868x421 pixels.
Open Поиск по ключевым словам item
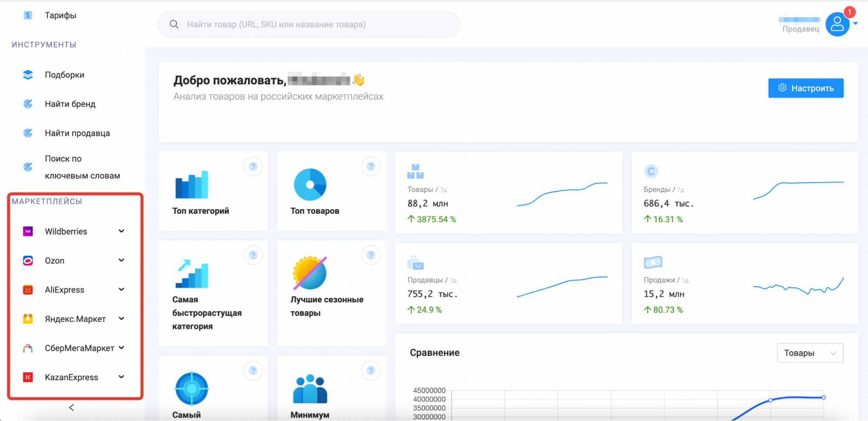pos(83,167)
